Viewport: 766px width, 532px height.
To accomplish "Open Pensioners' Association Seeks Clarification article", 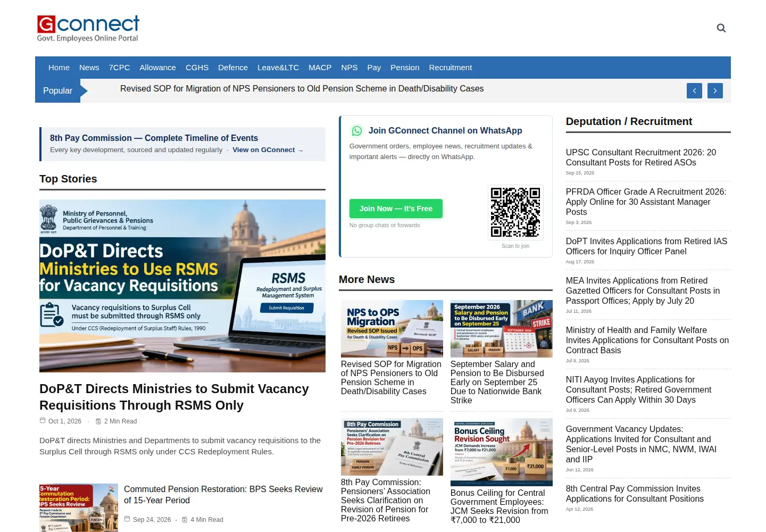I will (386, 500).
